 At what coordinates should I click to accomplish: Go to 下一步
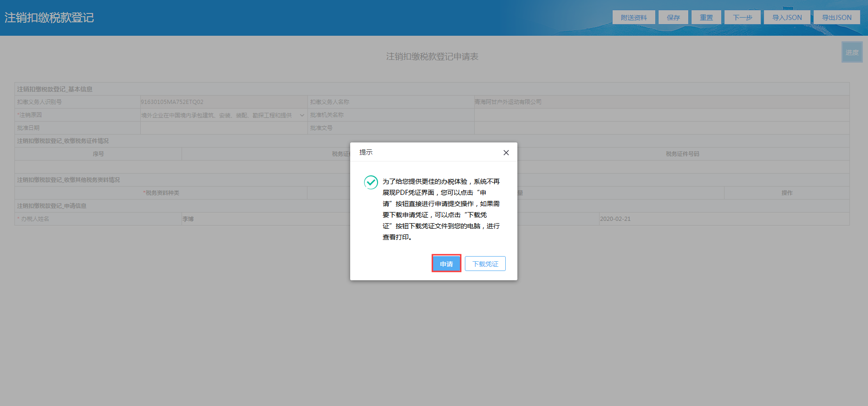743,17
